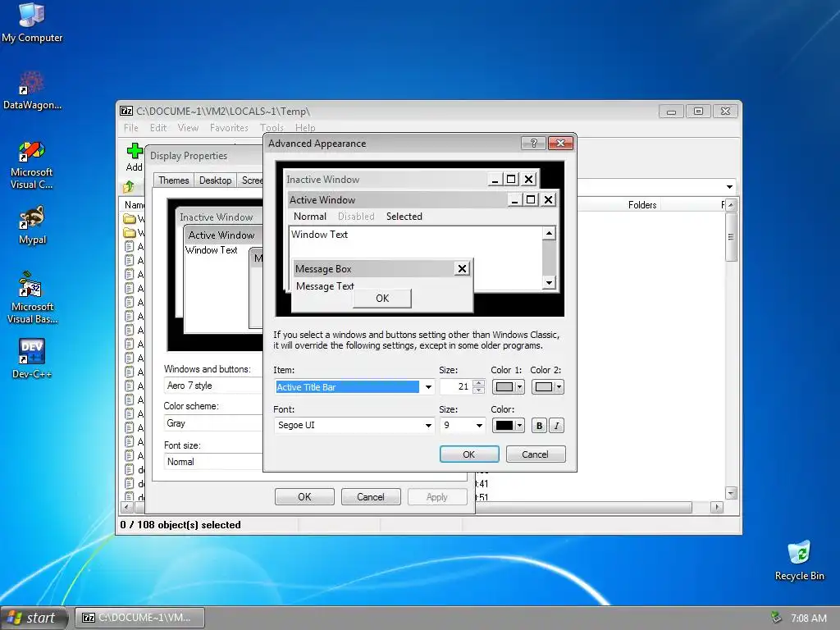Click the item Size field showing 21

pyautogui.click(x=456, y=387)
